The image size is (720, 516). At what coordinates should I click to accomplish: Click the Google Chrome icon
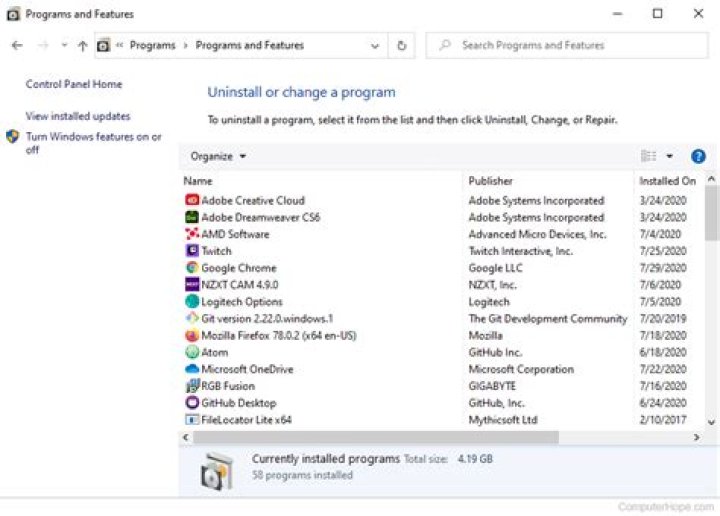pos(192,268)
